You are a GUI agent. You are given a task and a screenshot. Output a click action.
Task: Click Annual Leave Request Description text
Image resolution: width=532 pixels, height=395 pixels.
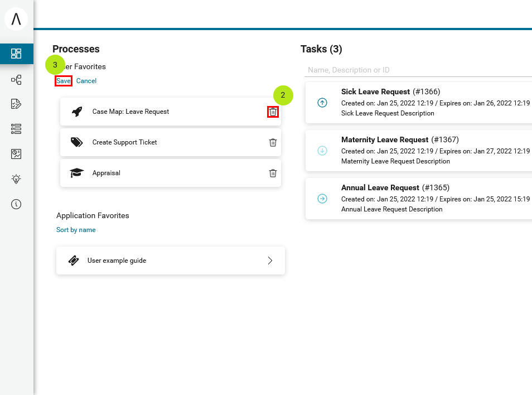[x=392, y=209]
